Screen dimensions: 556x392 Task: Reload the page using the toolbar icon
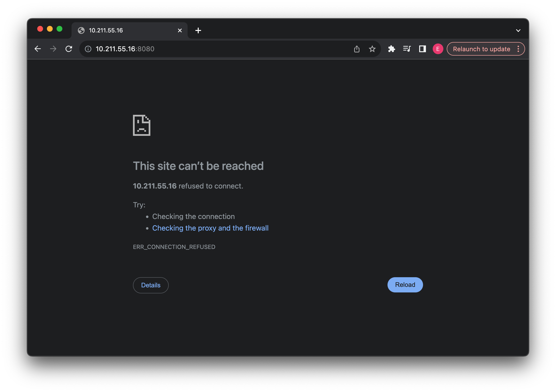(69, 49)
